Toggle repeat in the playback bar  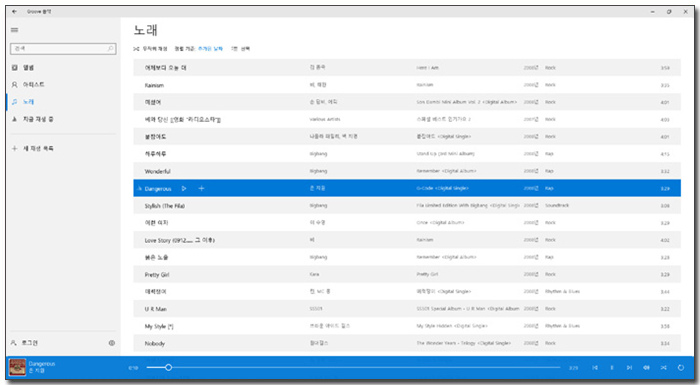tap(681, 368)
